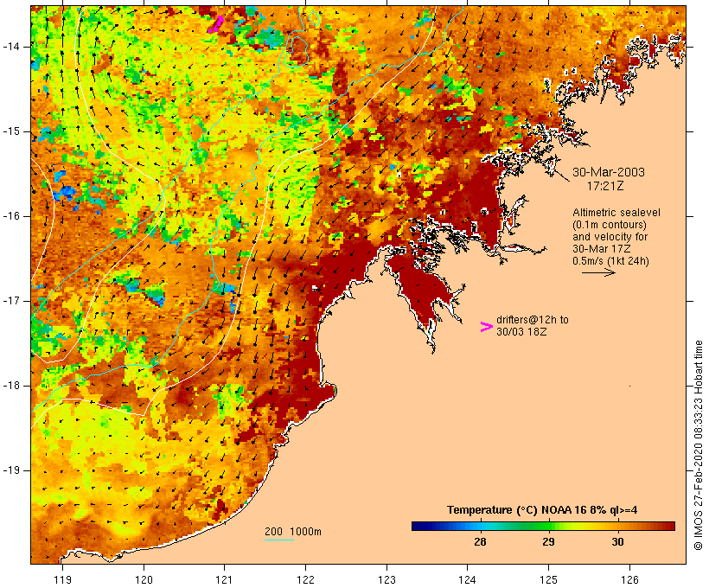Click the longitude label 122

pyautogui.click(x=306, y=579)
